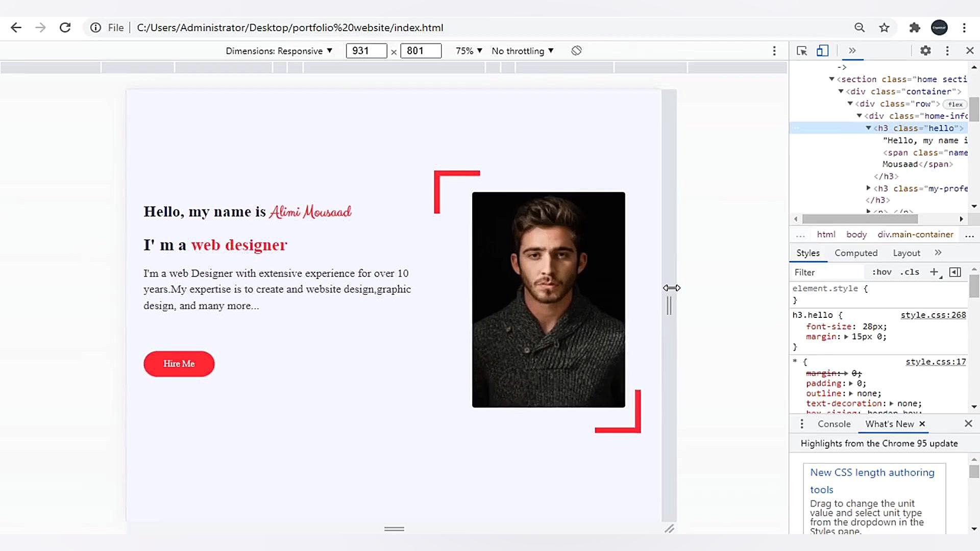Open style.css:268 source link
Screen dimensions: 980x551
[933, 315]
